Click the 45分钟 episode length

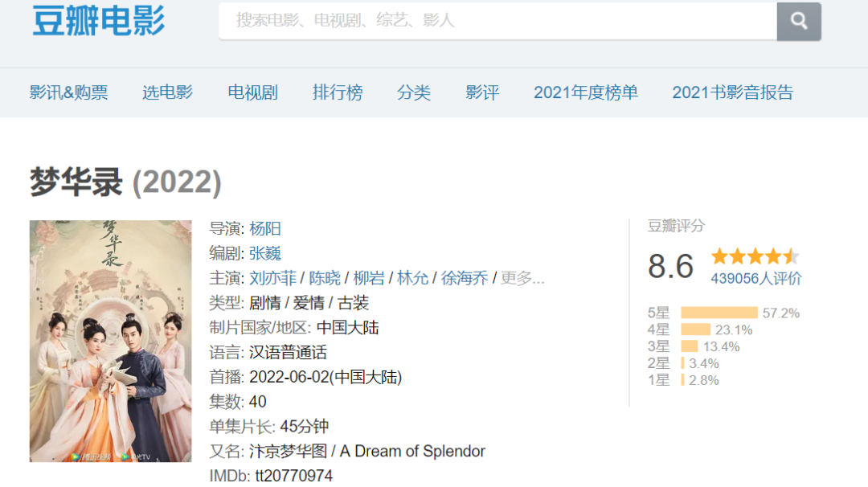pos(305,427)
